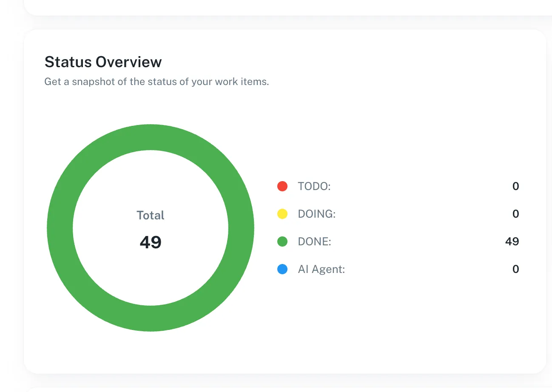Click the red TODO status indicator dot
The image size is (552, 392).
[282, 186]
